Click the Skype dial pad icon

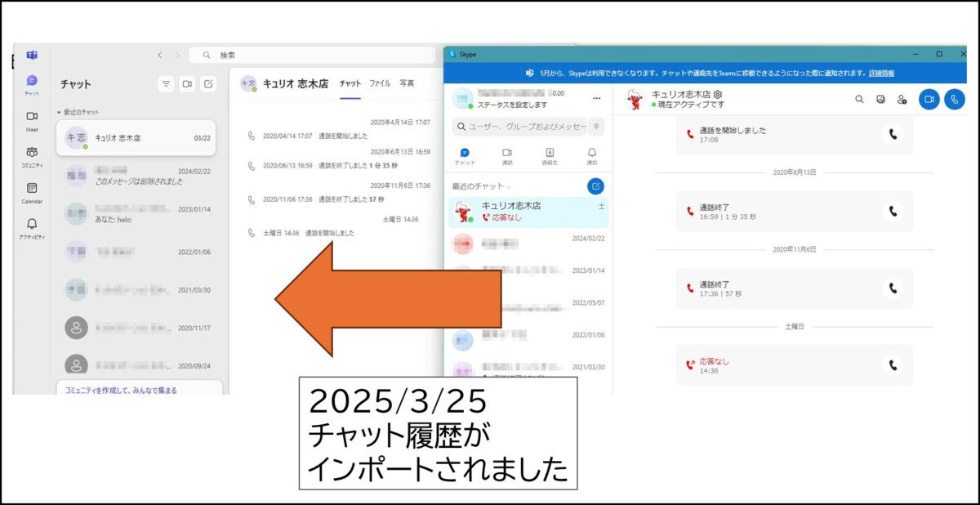pos(597,127)
